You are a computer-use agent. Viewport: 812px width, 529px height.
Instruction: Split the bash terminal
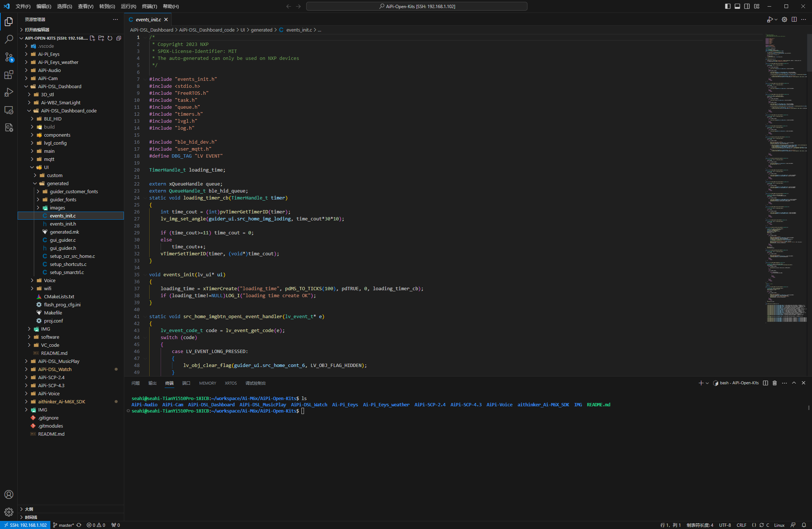(765, 383)
